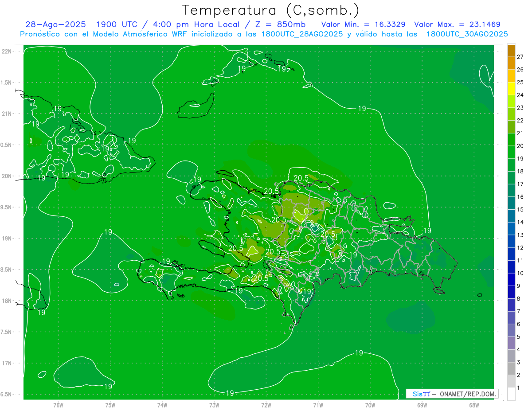Select the date text "28-Ago-2025"
The height and width of the screenshot is (411, 532).
click(55, 24)
